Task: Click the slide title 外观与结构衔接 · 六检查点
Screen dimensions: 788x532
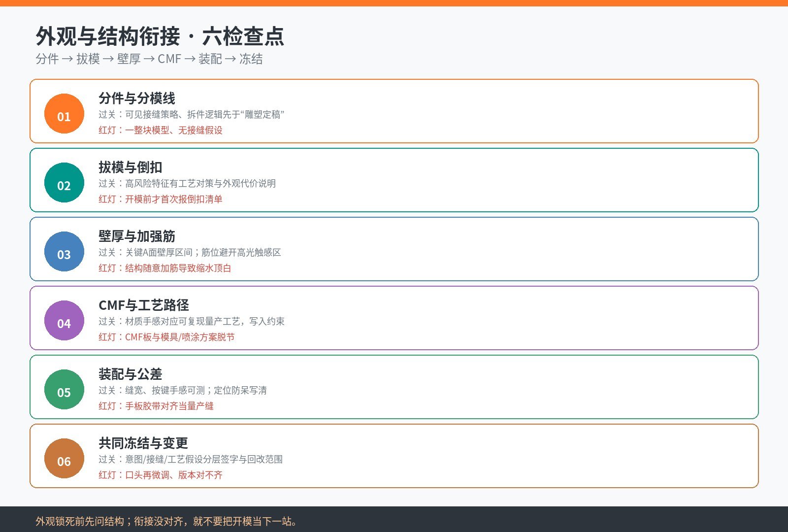Action: 160,36
